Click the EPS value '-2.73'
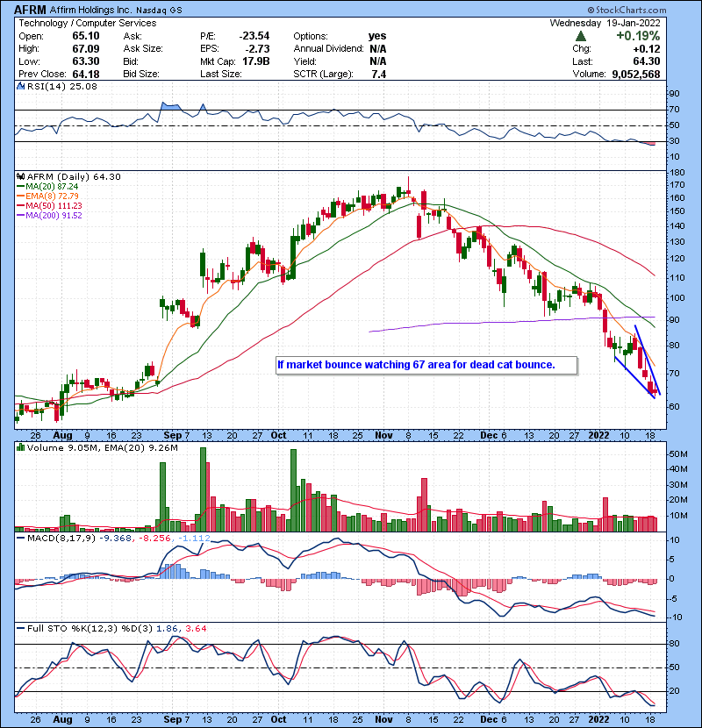The height and width of the screenshot is (728, 702). (257, 48)
